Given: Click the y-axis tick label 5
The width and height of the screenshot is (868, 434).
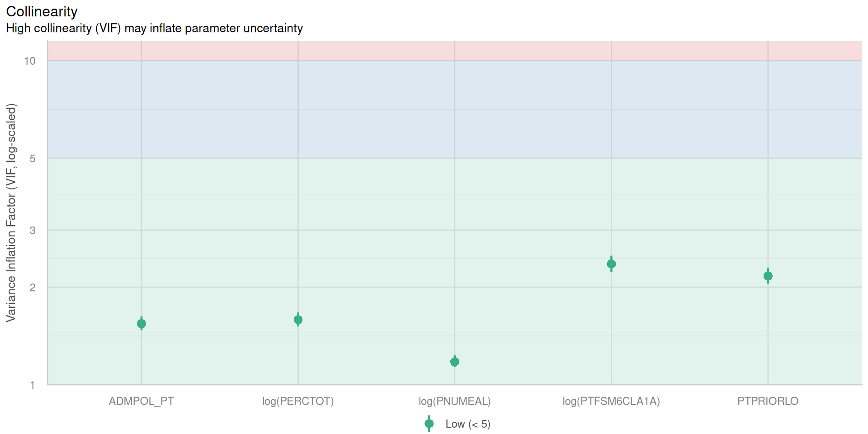Looking at the screenshot, I should (x=33, y=159).
